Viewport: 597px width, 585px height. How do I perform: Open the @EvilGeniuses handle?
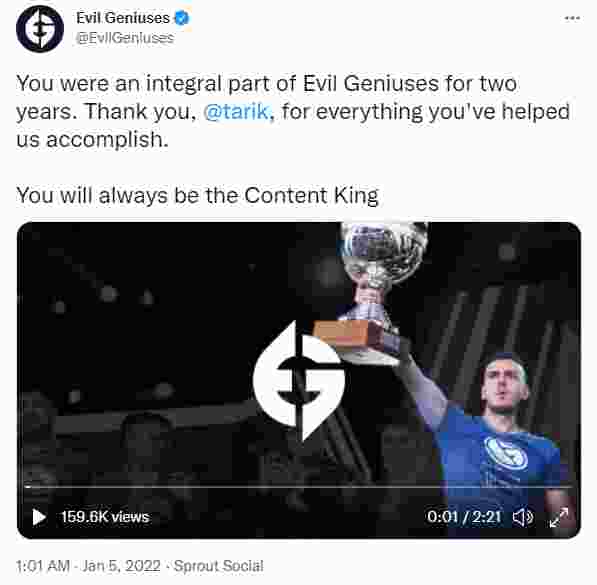(125, 38)
